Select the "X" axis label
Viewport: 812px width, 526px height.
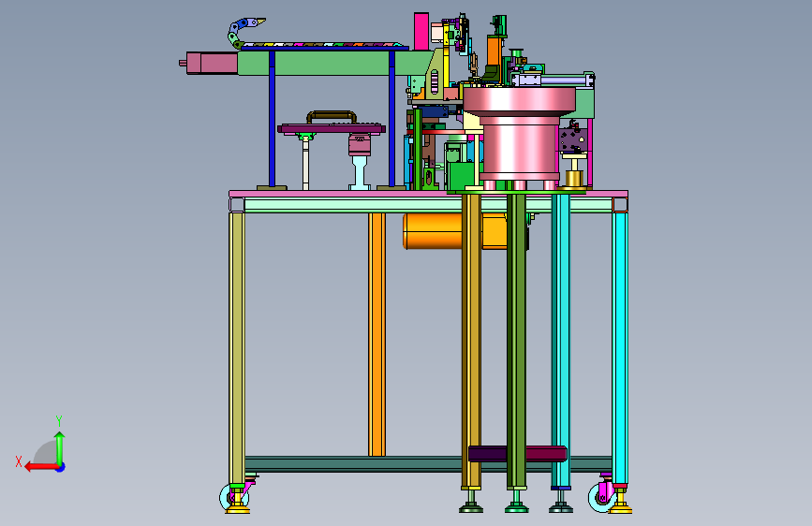(x=19, y=461)
